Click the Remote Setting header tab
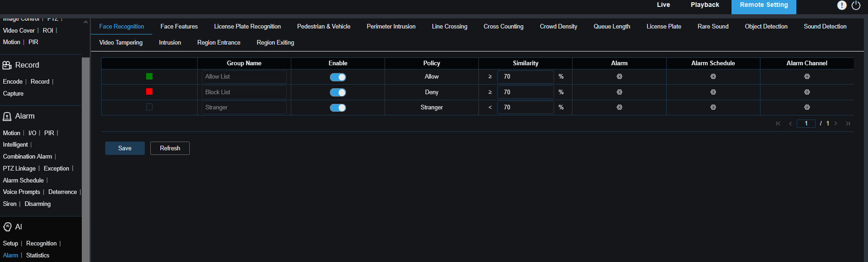 pos(764,6)
